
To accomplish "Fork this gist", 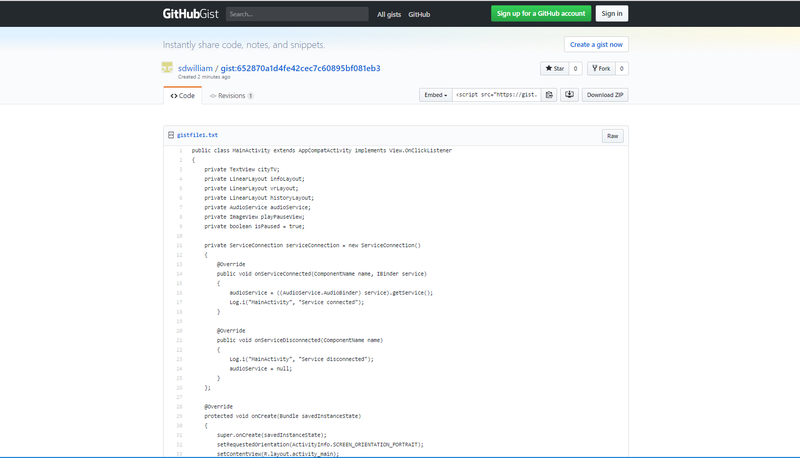I will click(x=602, y=69).
